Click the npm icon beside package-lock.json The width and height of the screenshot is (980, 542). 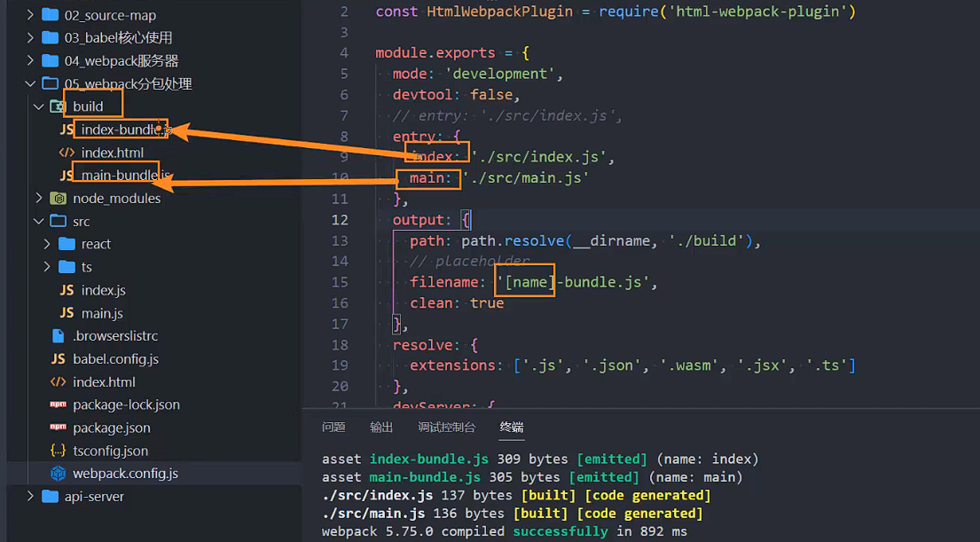tap(58, 405)
